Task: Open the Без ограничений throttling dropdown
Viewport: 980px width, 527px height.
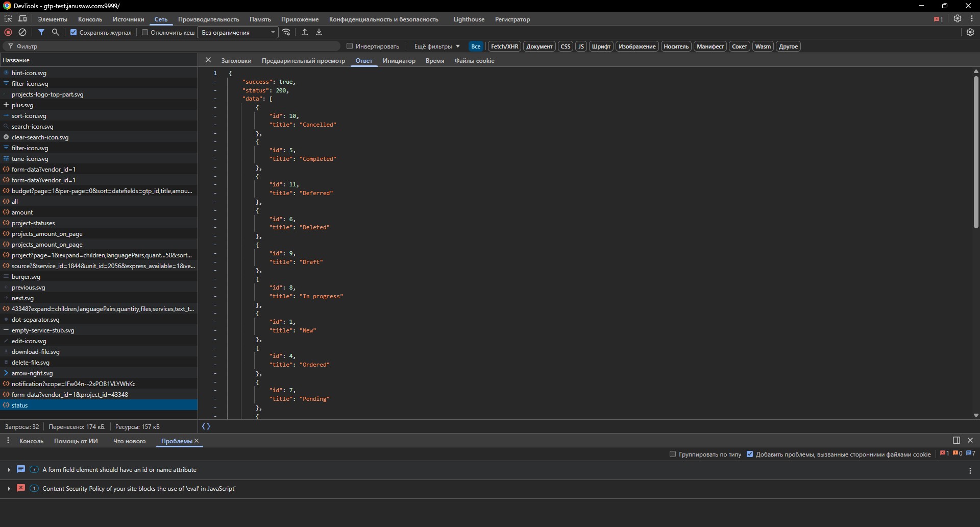Action: point(237,32)
